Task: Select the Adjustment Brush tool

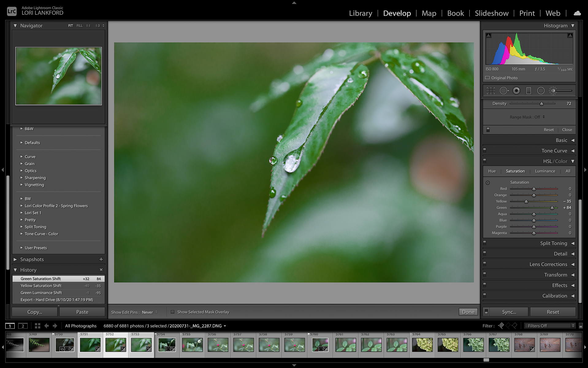Action: 561,91
